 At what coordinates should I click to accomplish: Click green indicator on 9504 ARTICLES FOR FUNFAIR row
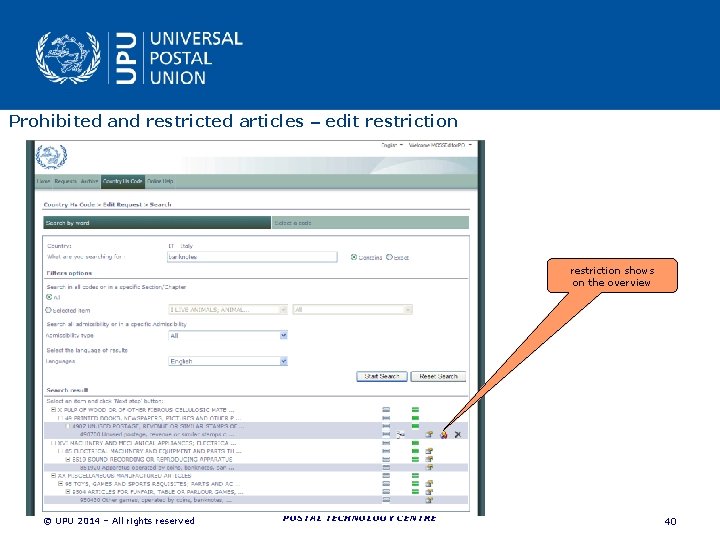coord(415,492)
